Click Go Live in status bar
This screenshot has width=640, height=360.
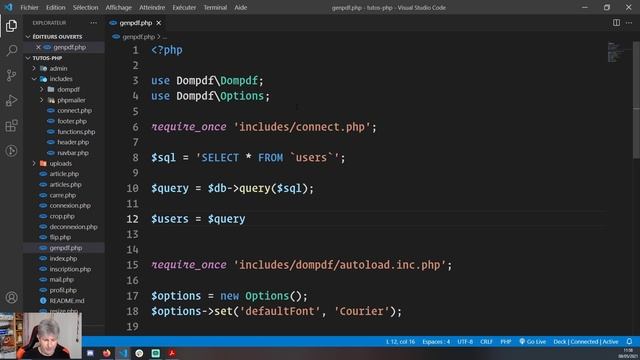[532, 342]
